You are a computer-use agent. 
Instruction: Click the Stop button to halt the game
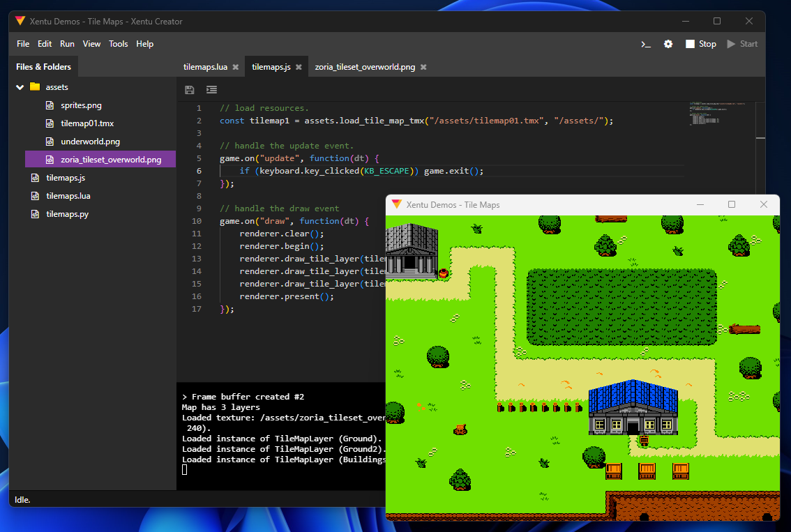point(700,43)
